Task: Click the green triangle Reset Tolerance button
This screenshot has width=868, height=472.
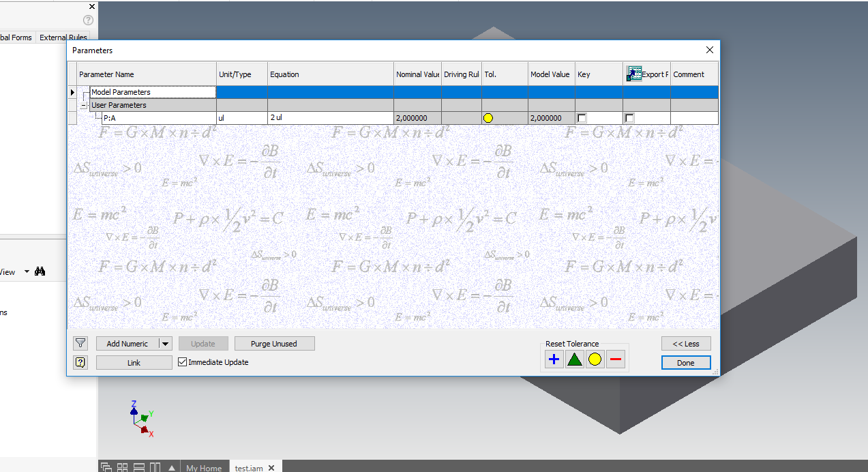Action: click(x=574, y=358)
